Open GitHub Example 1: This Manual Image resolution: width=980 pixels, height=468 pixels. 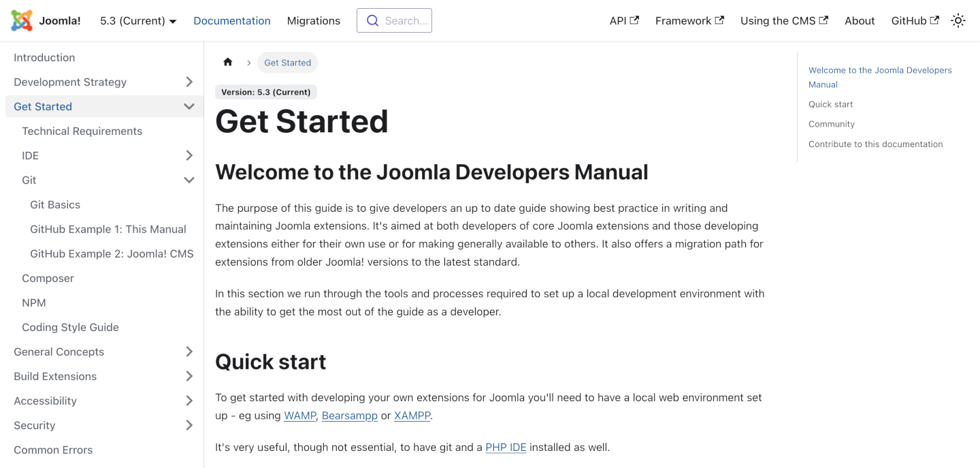click(108, 229)
